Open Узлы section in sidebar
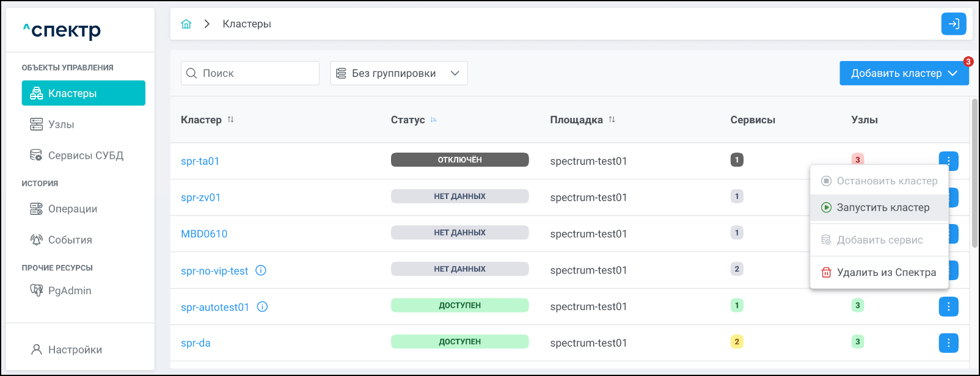 point(61,125)
